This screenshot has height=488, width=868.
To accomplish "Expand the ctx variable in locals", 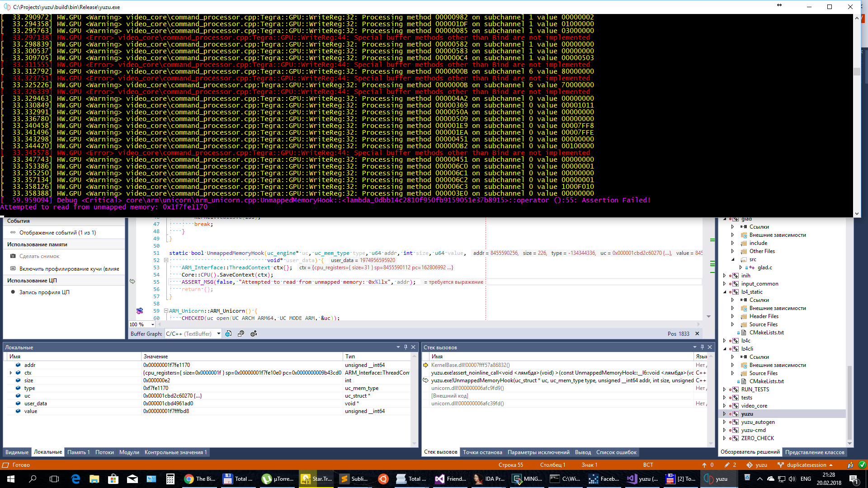I will click(x=11, y=373).
